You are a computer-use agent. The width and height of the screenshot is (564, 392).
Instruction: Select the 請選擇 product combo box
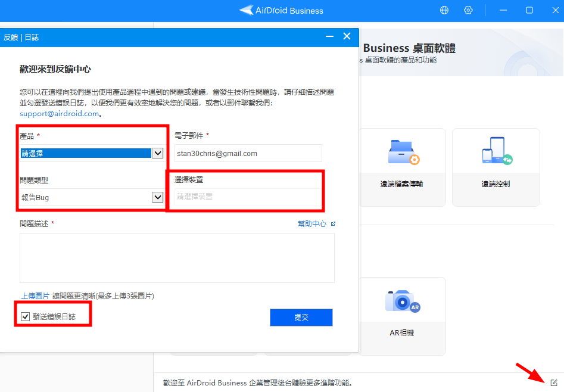point(92,153)
